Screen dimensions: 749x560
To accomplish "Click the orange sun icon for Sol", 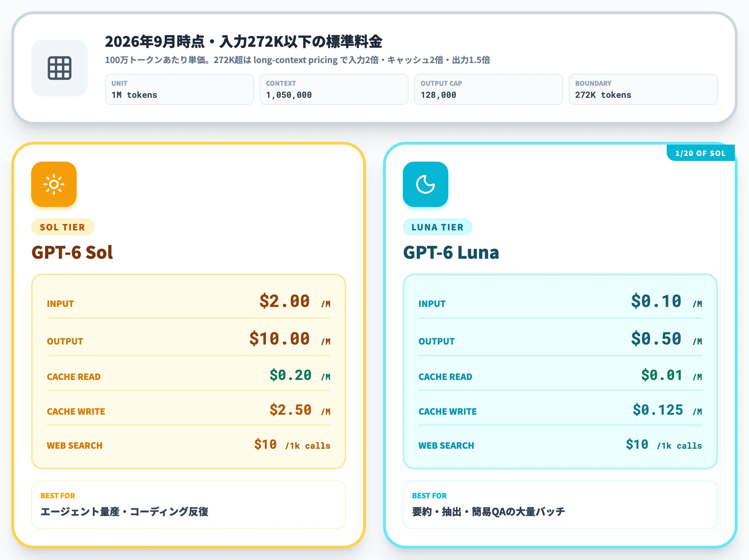I will (x=54, y=184).
